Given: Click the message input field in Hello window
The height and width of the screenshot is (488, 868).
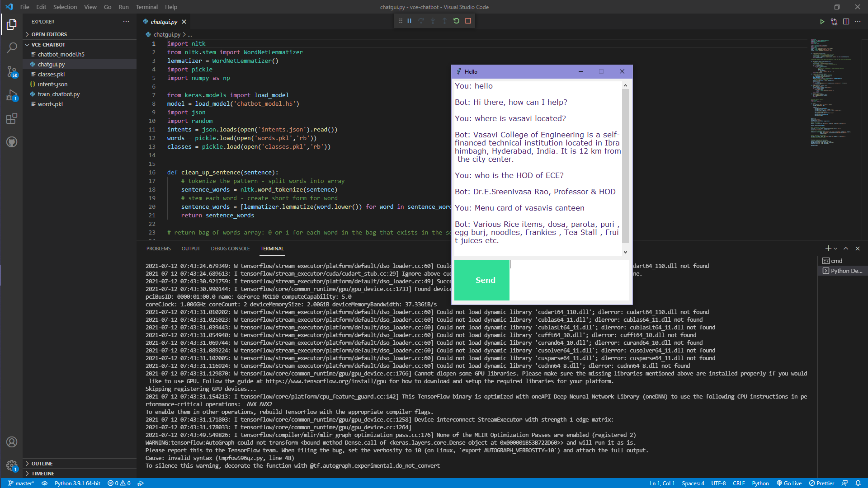Looking at the screenshot, I should tap(569, 280).
